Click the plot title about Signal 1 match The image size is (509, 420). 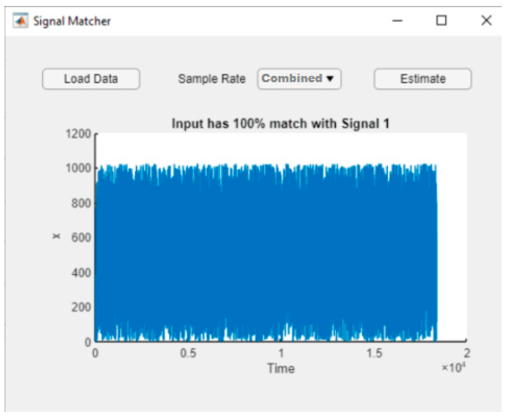[x=281, y=124]
